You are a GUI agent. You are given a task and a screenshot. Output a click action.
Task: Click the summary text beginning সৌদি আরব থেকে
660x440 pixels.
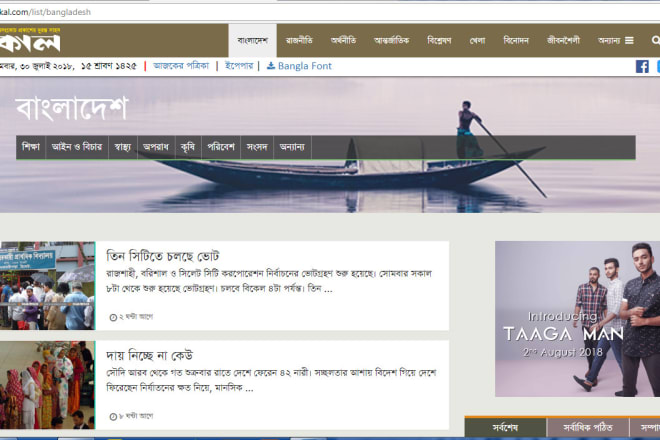click(x=271, y=380)
